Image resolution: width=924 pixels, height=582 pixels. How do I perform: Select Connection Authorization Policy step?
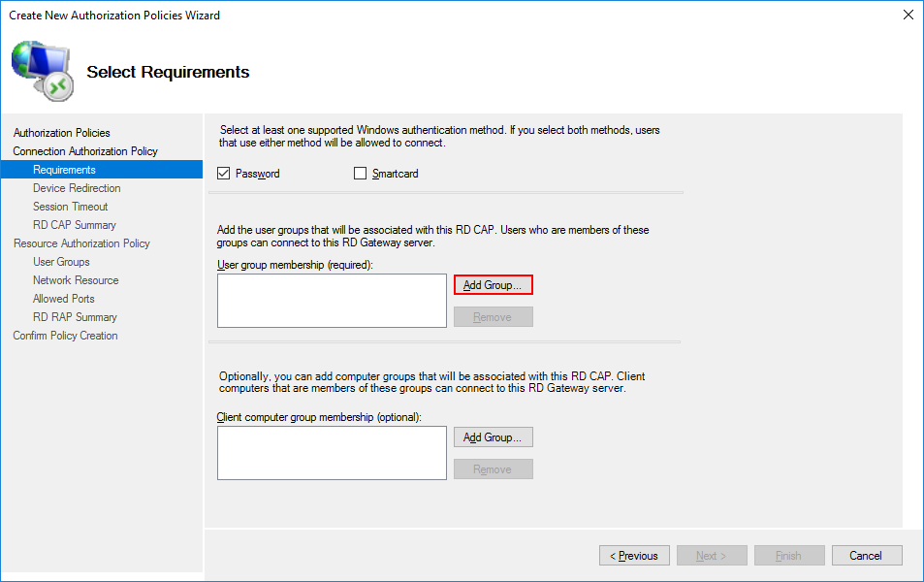(x=85, y=151)
